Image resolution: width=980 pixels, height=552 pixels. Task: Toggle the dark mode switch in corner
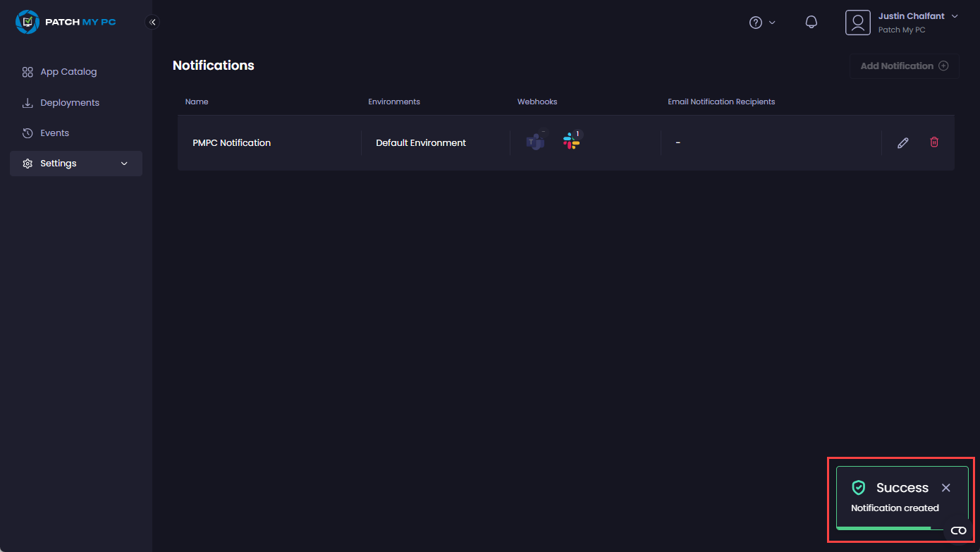[x=958, y=531]
